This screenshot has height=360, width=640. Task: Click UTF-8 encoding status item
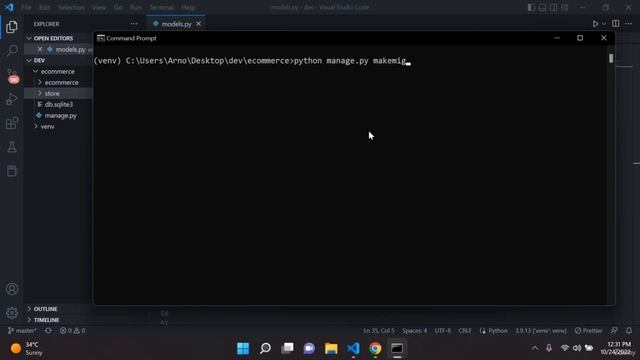tap(442, 331)
